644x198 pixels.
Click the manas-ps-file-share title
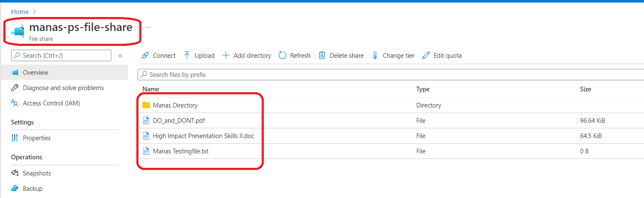tap(81, 27)
